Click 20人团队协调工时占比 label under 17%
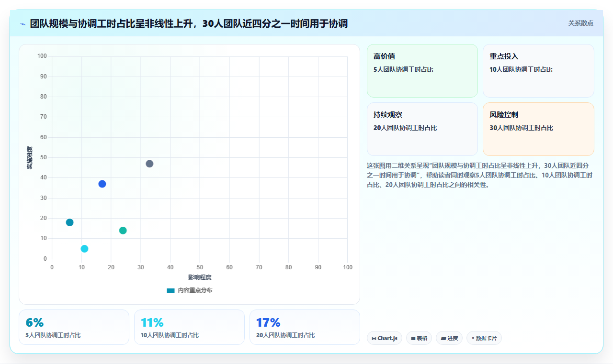 [x=285, y=335]
